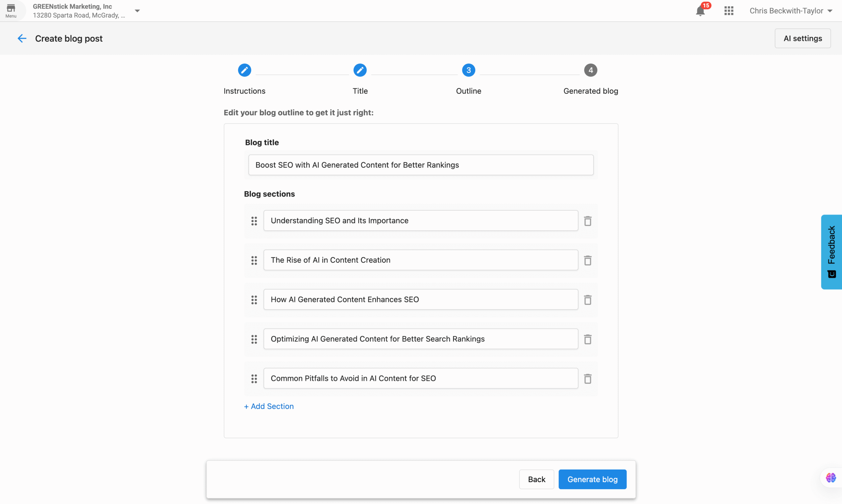Go to the Title step
Viewport: 842px width, 504px height.
[359, 70]
